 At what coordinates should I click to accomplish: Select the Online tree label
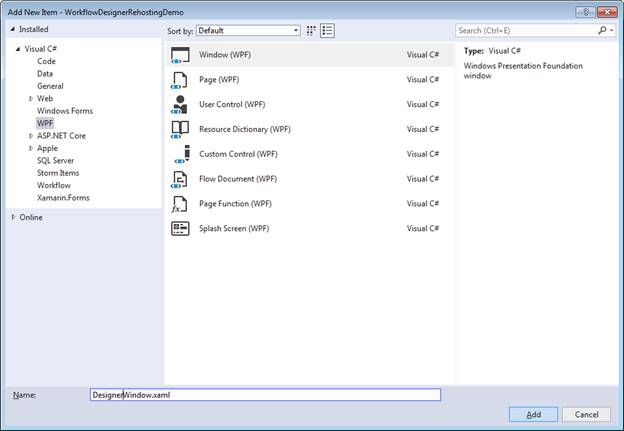click(x=31, y=217)
